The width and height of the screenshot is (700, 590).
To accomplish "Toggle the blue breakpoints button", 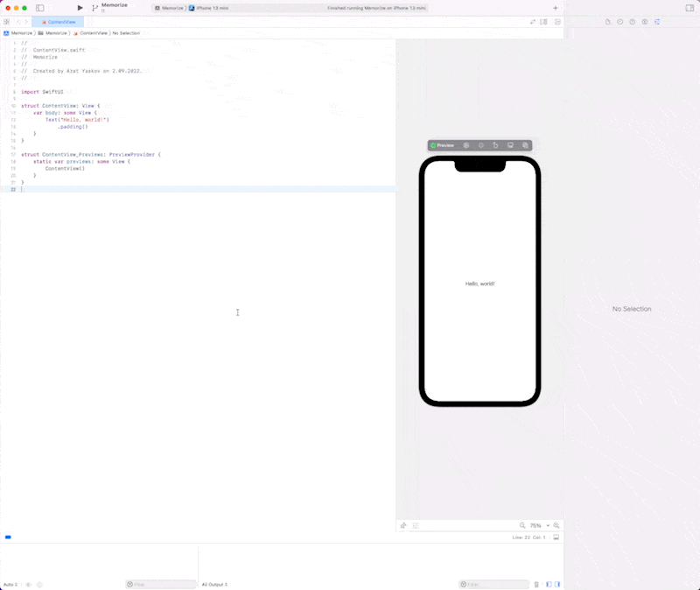I will (8, 537).
